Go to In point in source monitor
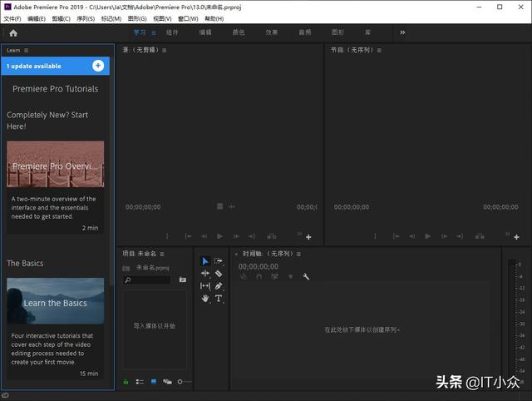The width and height of the screenshot is (532, 401). tap(189, 236)
